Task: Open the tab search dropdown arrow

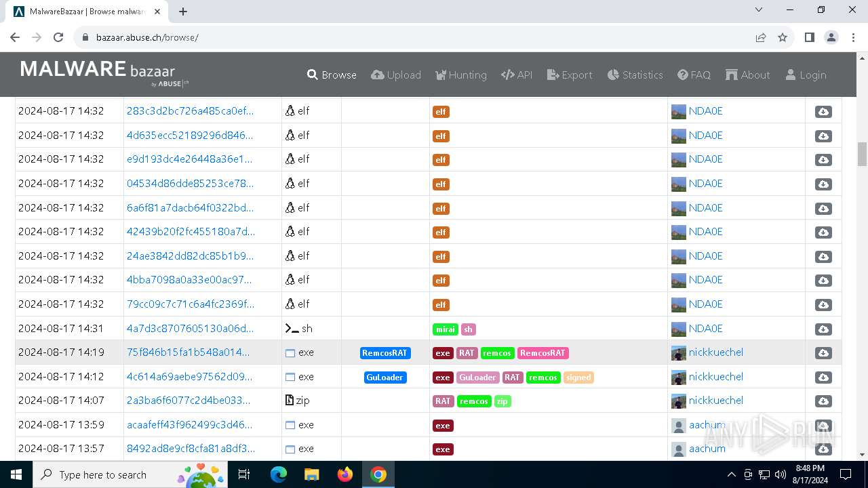Action: pyautogui.click(x=759, y=9)
